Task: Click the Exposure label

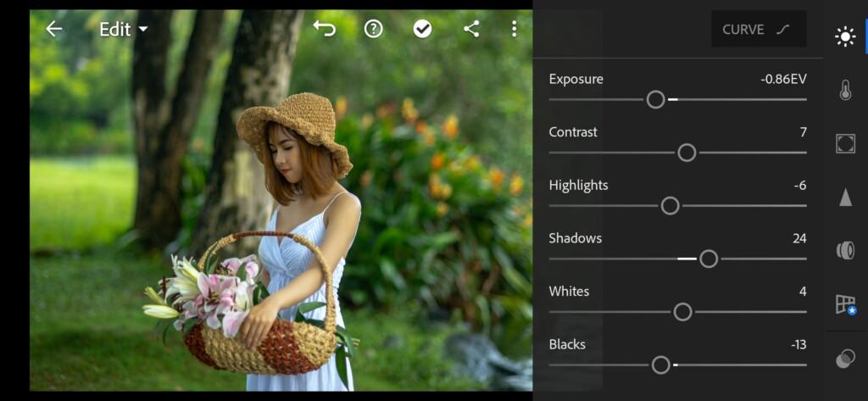Action: pyautogui.click(x=576, y=79)
